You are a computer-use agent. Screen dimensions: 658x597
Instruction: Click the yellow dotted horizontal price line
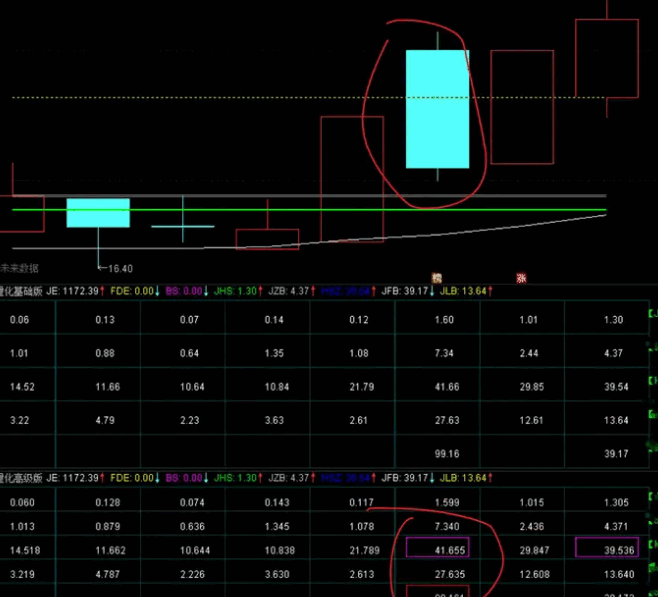(x=309, y=97)
